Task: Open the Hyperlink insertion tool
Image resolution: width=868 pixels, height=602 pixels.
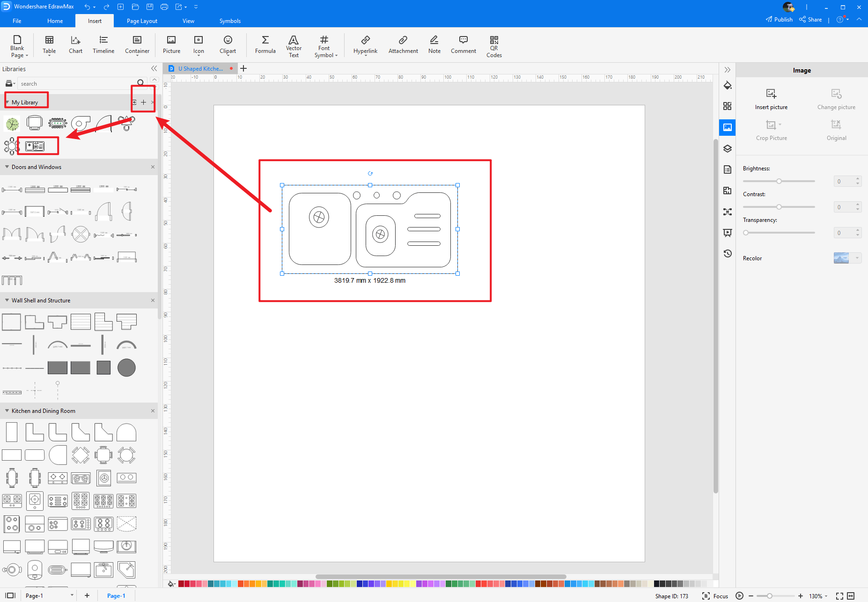Action: point(365,44)
